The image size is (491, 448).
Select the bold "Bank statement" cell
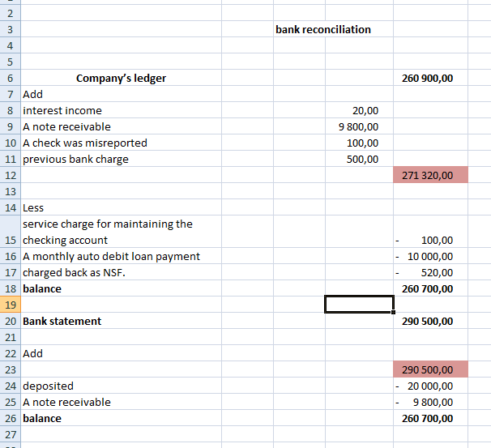pos(62,321)
